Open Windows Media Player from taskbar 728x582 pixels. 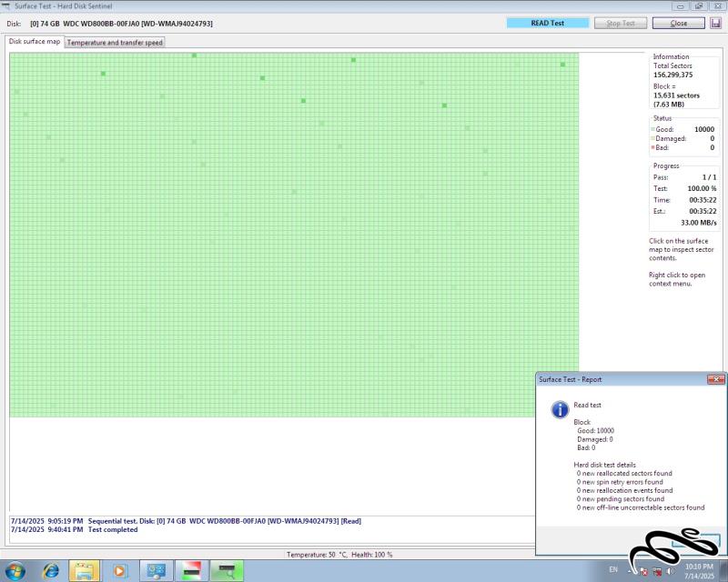tap(119, 570)
